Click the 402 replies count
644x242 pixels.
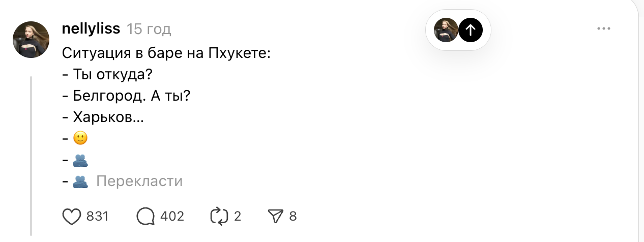click(172, 217)
